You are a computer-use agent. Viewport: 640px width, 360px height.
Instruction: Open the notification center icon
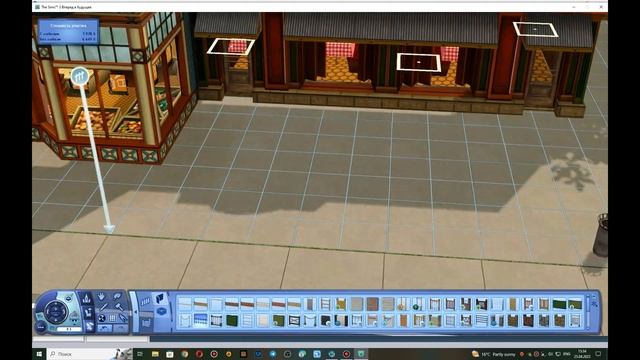pos(598,354)
